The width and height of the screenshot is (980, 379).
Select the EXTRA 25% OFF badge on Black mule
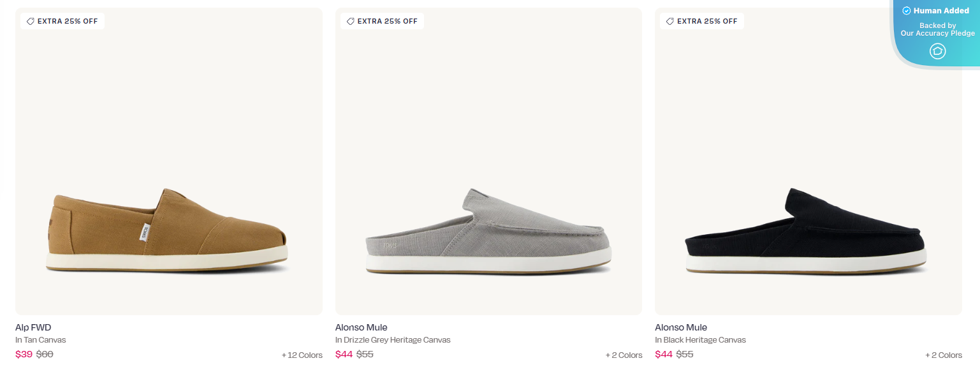coord(701,20)
